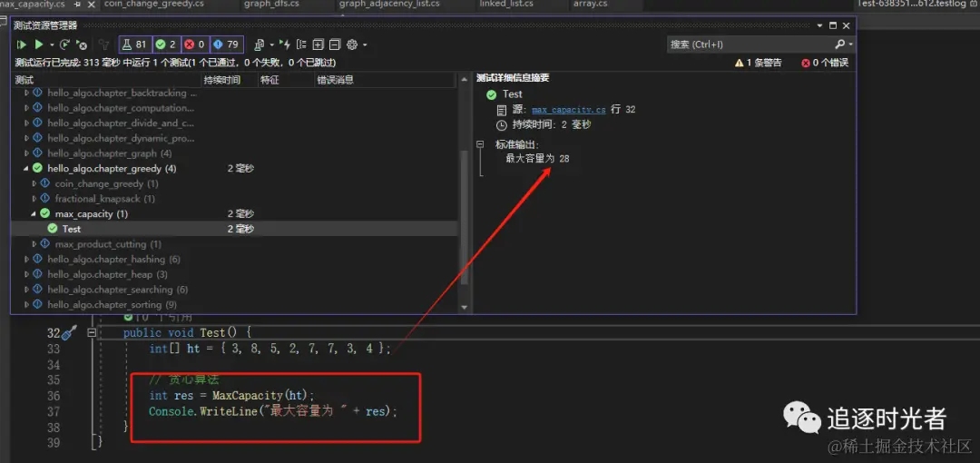Toggle the not-run tests filter showing 79
Screen dimensions: 980x463
click(x=226, y=44)
